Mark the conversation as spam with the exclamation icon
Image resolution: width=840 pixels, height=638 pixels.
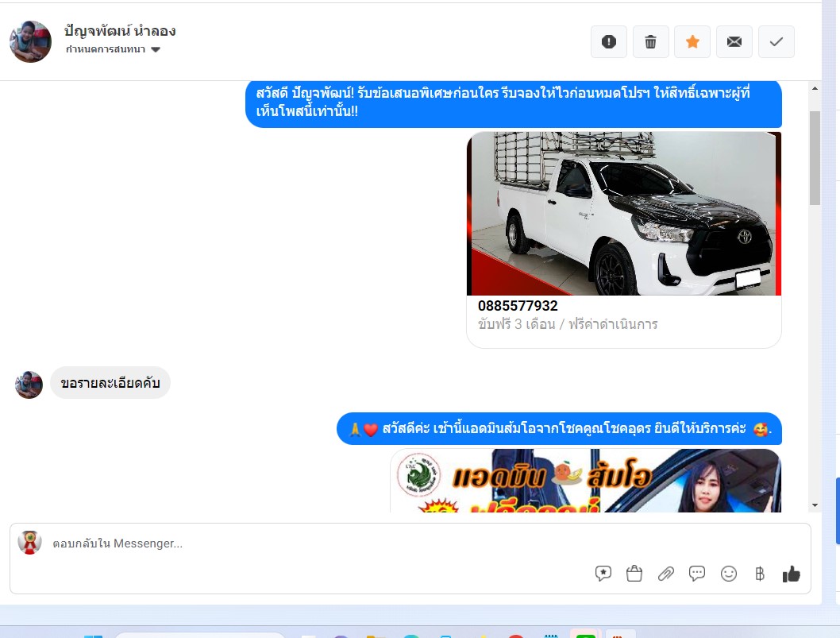[x=609, y=42]
